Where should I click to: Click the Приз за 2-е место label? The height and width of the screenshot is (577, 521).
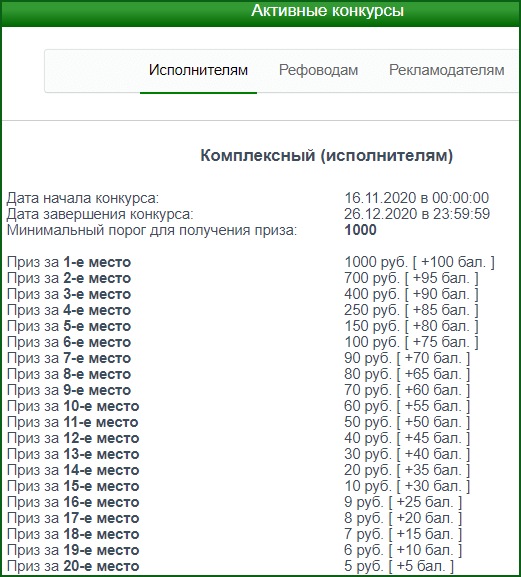click(69, 278)
